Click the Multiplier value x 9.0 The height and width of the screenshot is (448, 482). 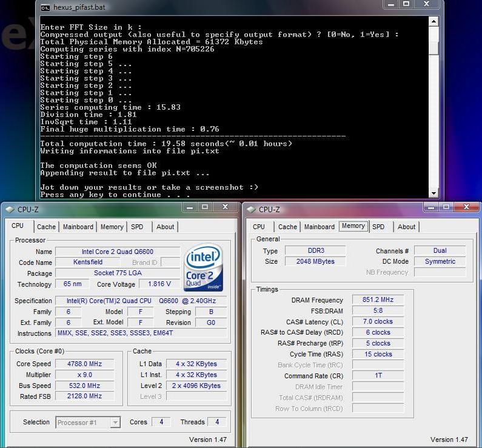[84, 375]
